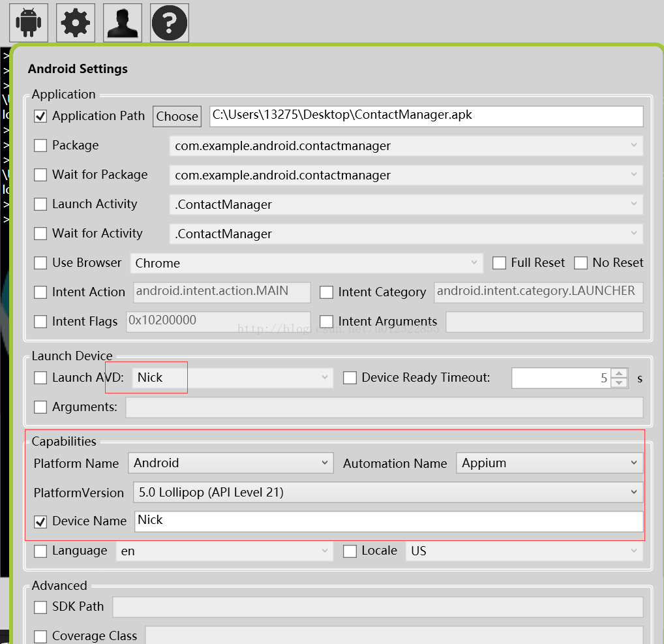
Task: Enable the Launch AVD checkbox
Action: point(40,378)
